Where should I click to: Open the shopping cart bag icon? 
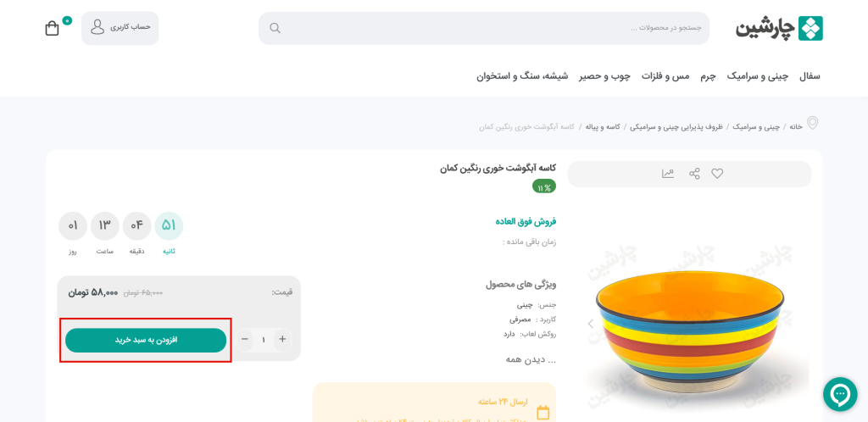tap(52, 28)
